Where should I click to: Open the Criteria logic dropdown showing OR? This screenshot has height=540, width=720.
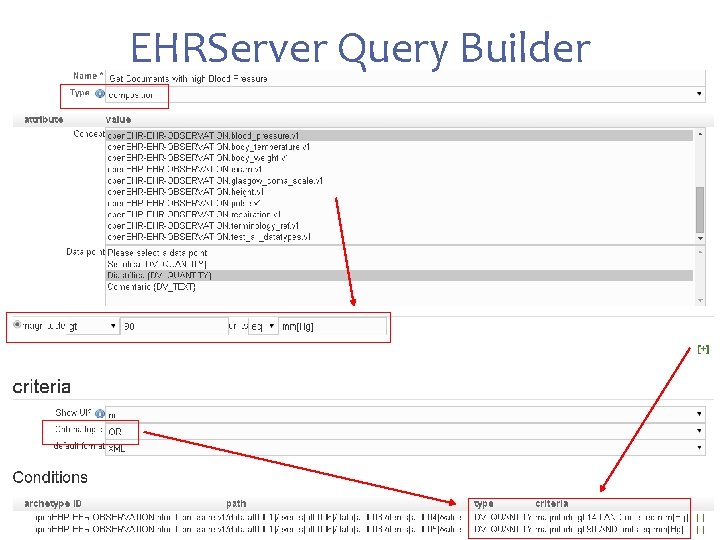pos(405,431)
